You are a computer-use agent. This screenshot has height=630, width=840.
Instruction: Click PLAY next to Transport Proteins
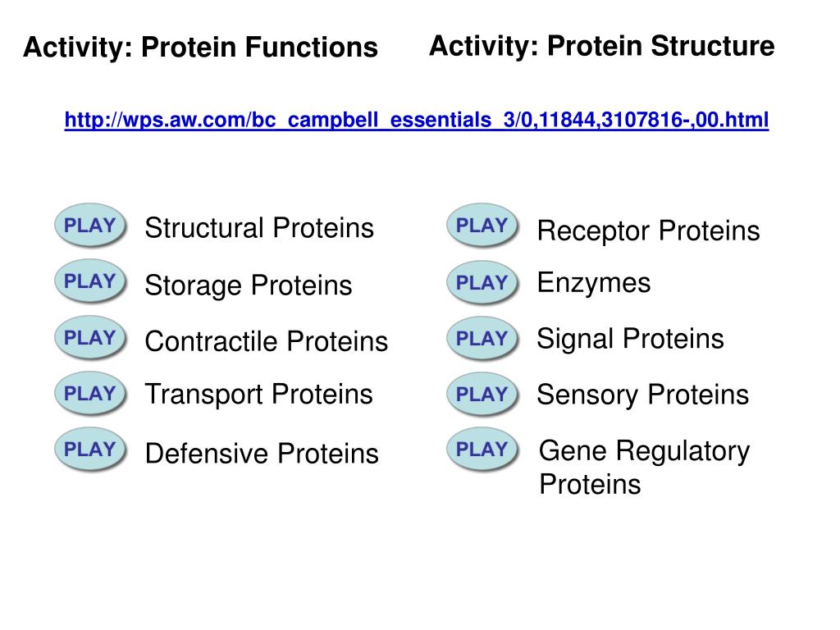coord(90,394)
